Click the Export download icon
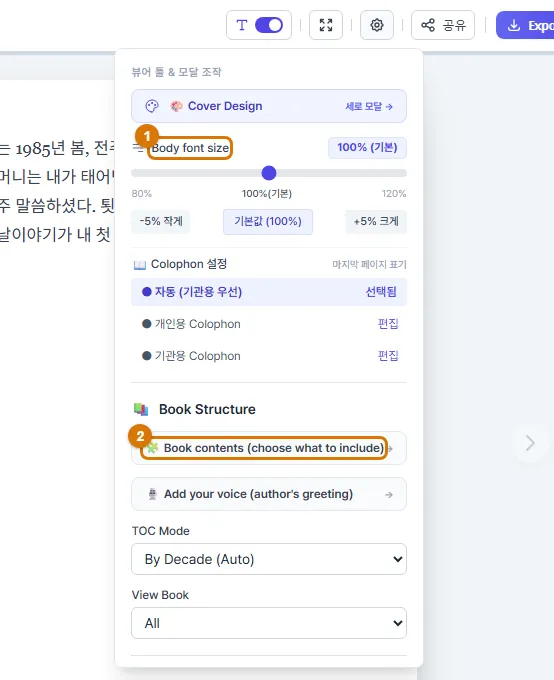 pos(514,25)
